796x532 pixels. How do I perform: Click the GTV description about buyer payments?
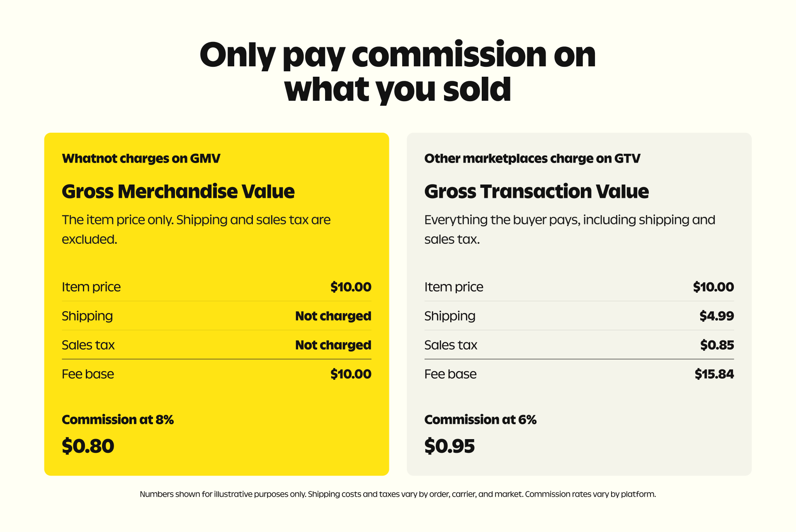(570, 229)
